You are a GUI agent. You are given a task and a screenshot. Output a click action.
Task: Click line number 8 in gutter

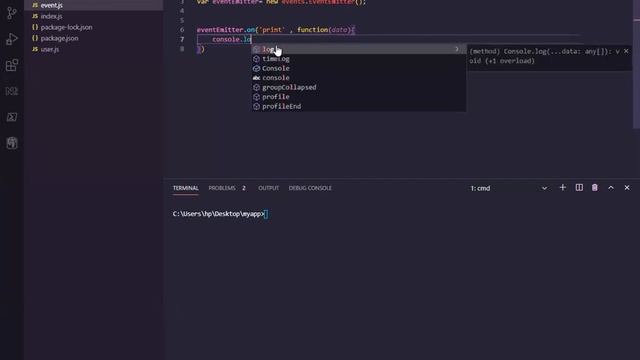[182, 49]
